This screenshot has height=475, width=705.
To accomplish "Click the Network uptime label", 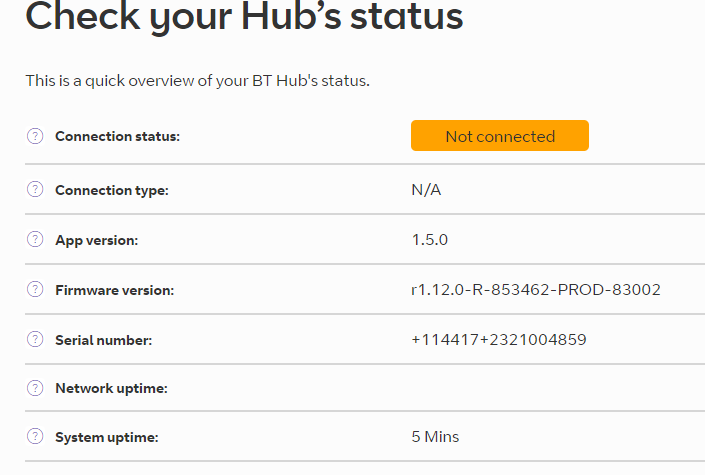I will click(x=111, y=388).
